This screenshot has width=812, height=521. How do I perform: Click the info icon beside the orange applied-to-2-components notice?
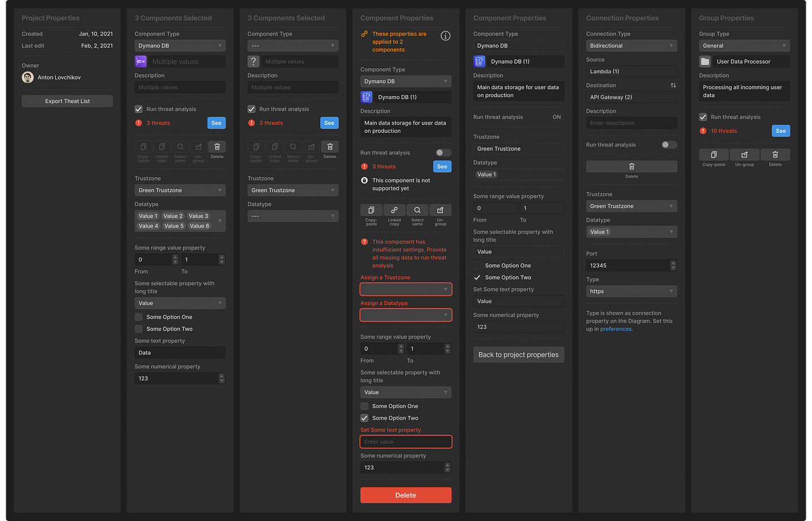click(x=445, y=36)
